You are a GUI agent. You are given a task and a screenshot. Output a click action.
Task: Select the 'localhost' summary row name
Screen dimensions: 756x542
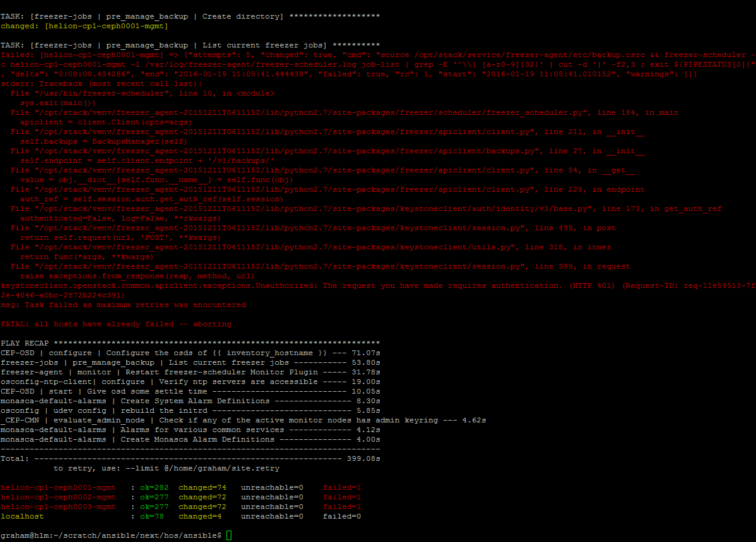pos(22,516)
